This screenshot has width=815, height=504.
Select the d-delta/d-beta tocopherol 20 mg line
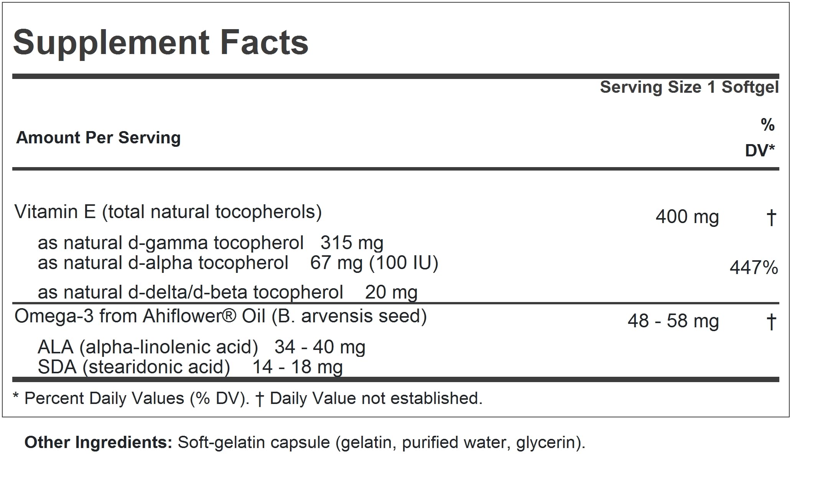pyautogui.click(x=227, y=292)
